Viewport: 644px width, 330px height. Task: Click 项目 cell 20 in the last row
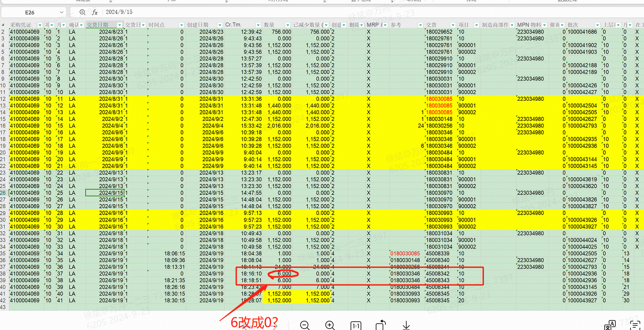(x=469, y=301)
